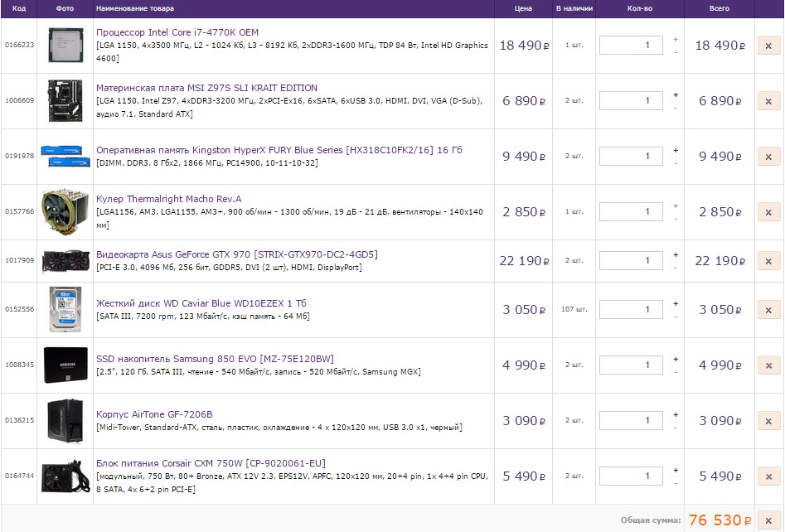Screen dimensions: 785x532
Task: Click Thermalright Macho cooler photo
Action: pyautogui.click(x=65, y=212)
